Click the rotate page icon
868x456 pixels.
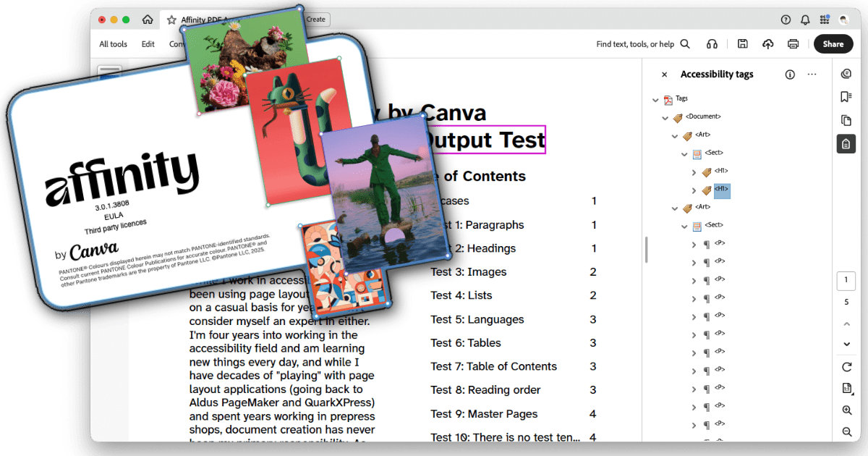point(846,367)
